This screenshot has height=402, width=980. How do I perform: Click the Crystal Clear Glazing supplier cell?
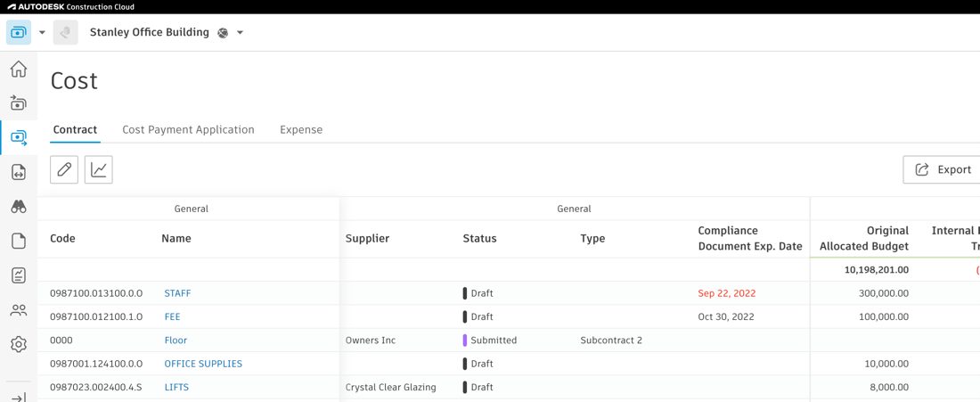tap(390, 388)
